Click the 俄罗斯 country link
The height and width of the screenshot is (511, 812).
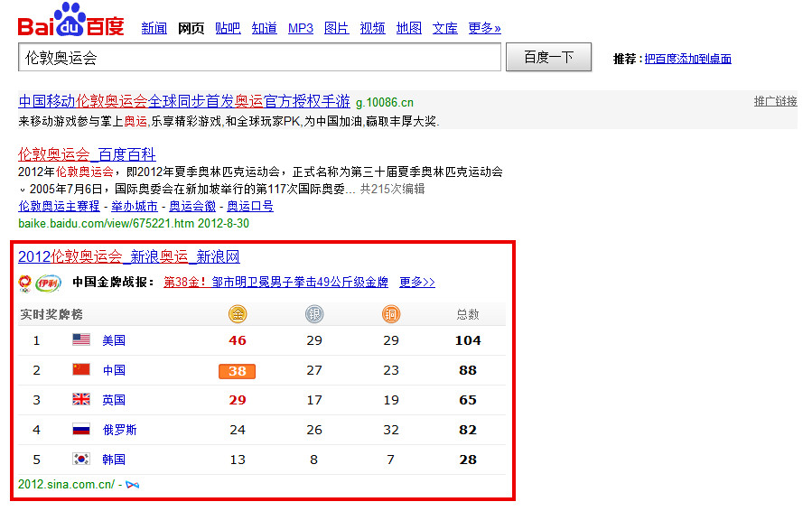pos(119,430)
